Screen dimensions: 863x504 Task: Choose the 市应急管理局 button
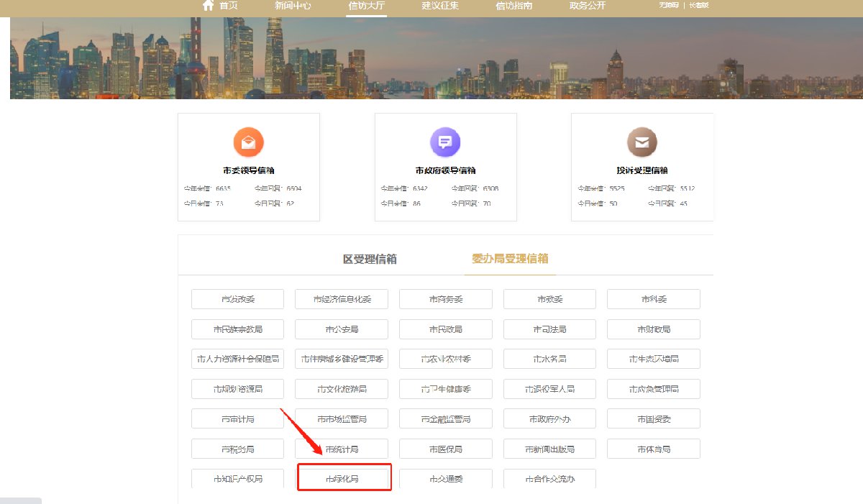pos(654,389)
